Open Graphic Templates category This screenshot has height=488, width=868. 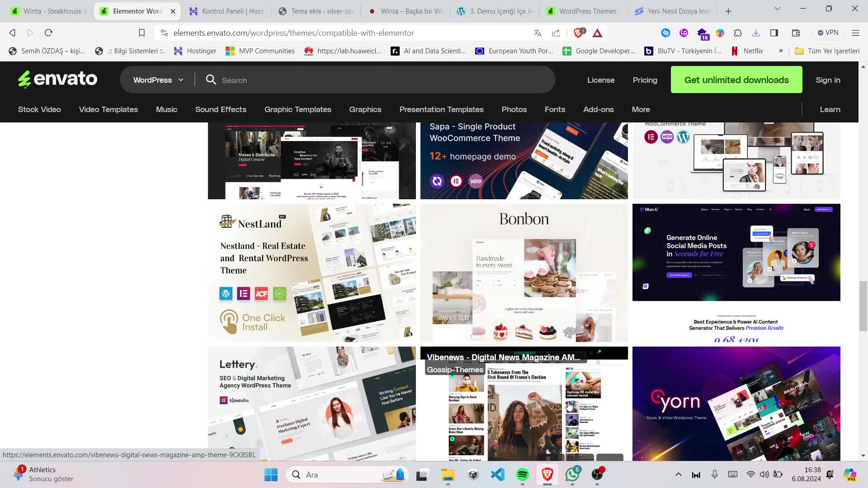tap(298, 109)
